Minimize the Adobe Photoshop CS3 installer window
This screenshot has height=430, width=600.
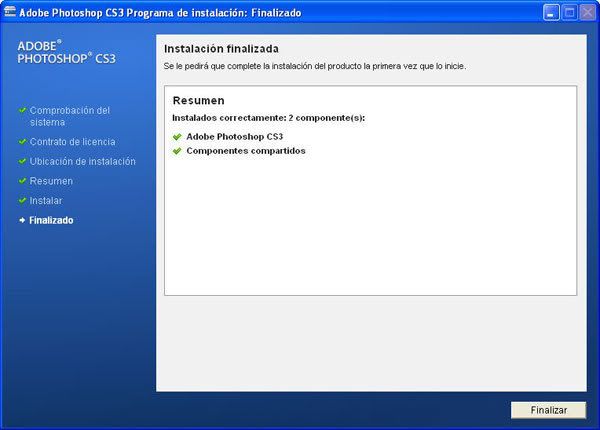(551, 13)
